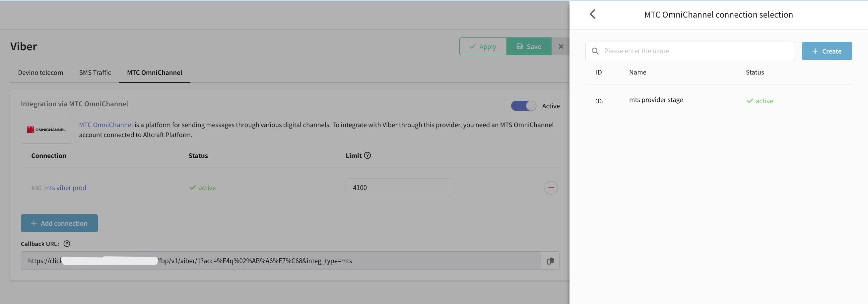Viewport: 868px width, 304px height.
Task: Switch to the Devino telecom tab
Action: point(40,73)
